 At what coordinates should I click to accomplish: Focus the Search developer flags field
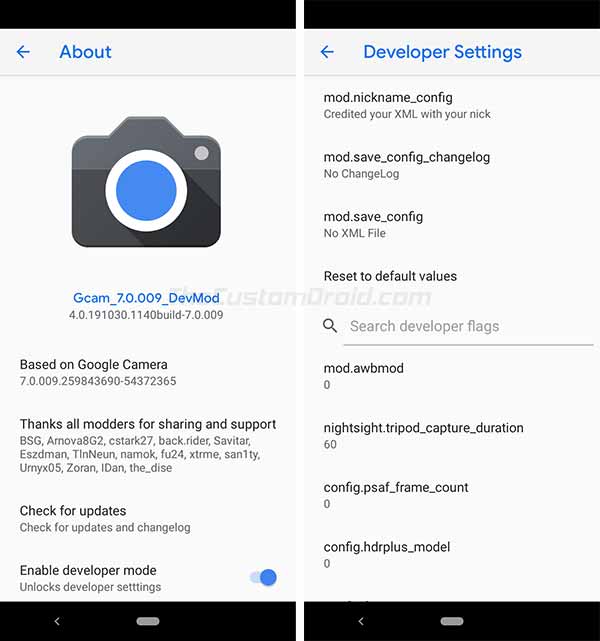(x=468, y=327)
